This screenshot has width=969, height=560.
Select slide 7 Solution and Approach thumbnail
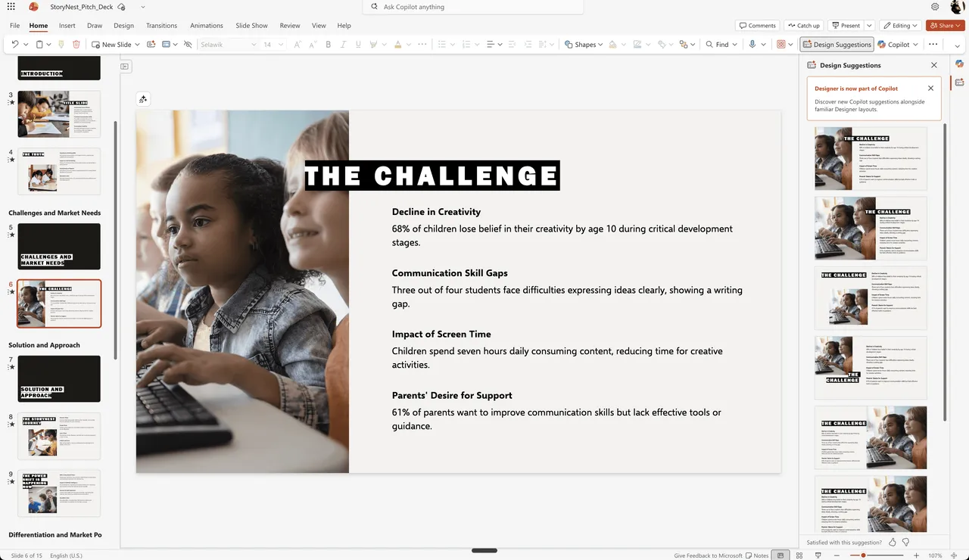[59, 378]
